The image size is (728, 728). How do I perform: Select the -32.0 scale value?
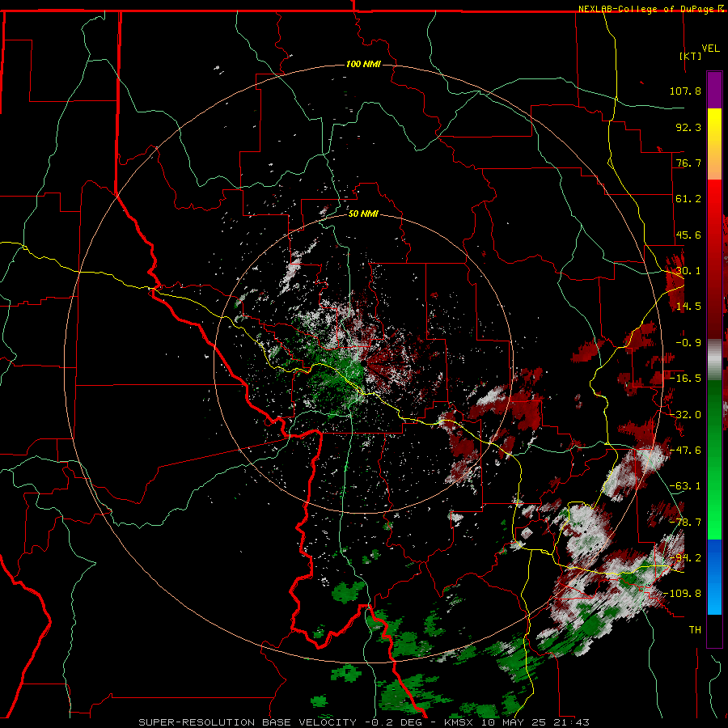point(685,415)
